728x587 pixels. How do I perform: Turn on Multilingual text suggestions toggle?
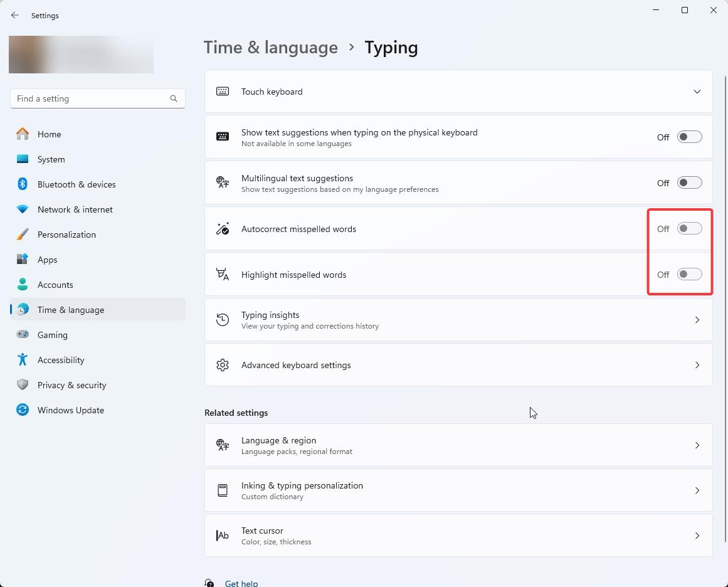point(690,182)
